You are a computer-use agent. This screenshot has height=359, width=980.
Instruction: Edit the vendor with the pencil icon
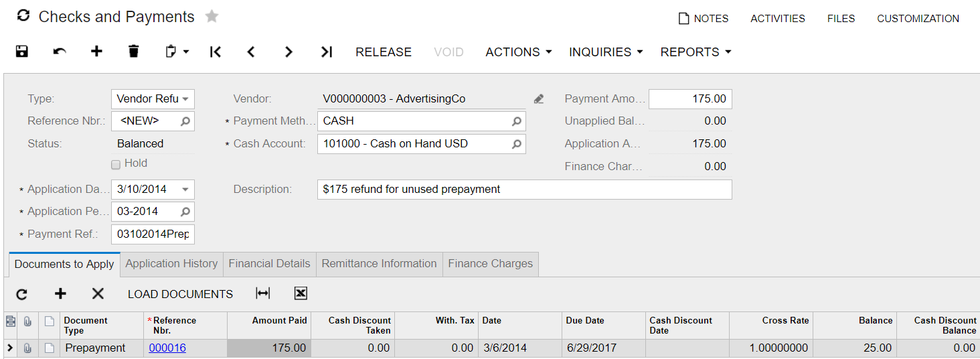pos(539,99)
